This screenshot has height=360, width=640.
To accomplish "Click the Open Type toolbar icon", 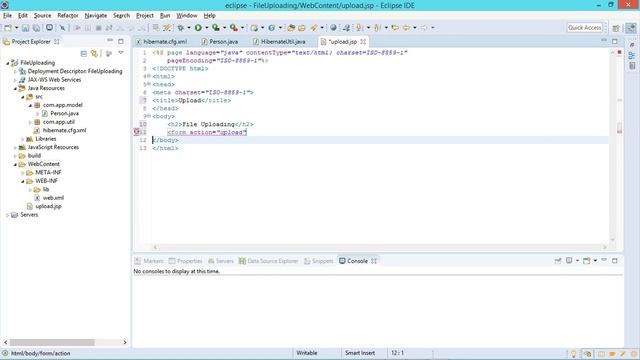I will [291, 28].
